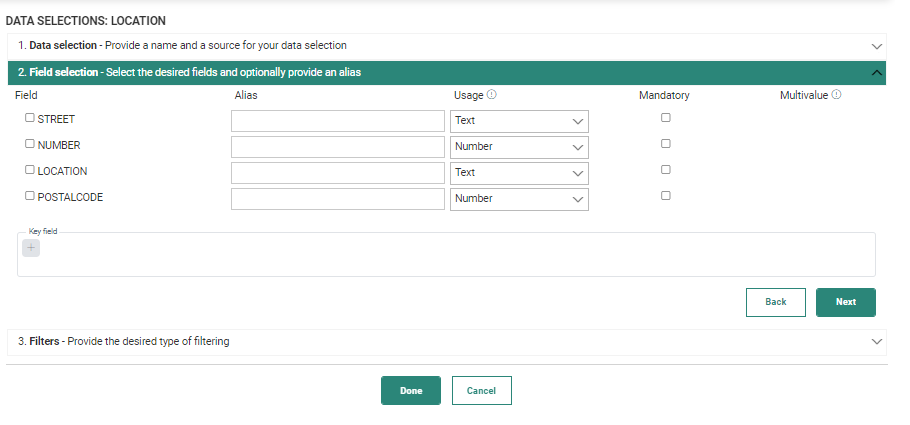Screen dimensions: 910x425
Task: Collapse the Field selection section
Action: [x=877, y=73]
